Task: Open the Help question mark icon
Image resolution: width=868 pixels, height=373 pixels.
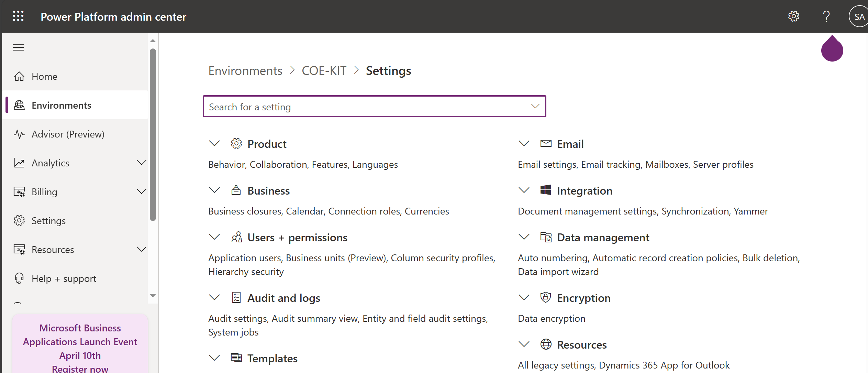Action: point(826,16)
